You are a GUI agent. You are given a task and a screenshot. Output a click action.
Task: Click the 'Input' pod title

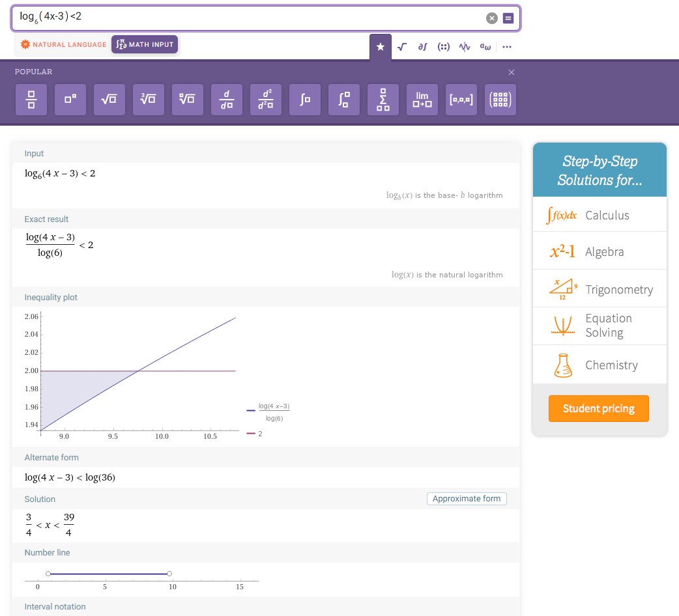(x=34, y=154)
